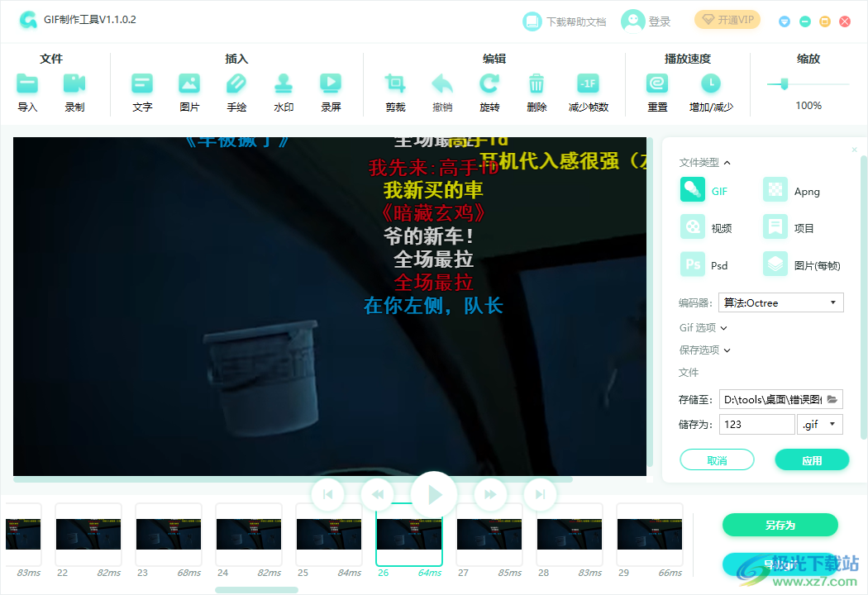
Task: Add a watermark with the 水印 icon
Action: point(284,83)
